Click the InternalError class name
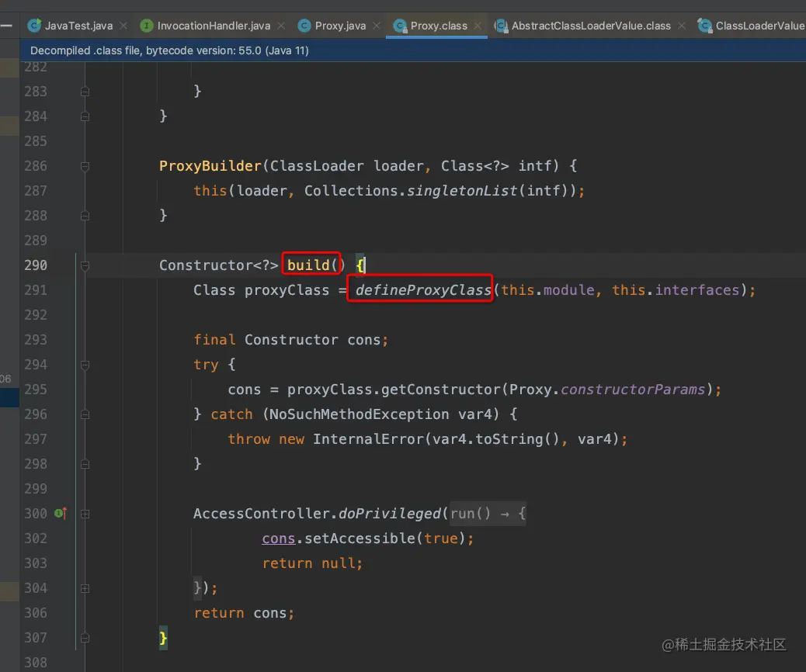 coord(369,439)
